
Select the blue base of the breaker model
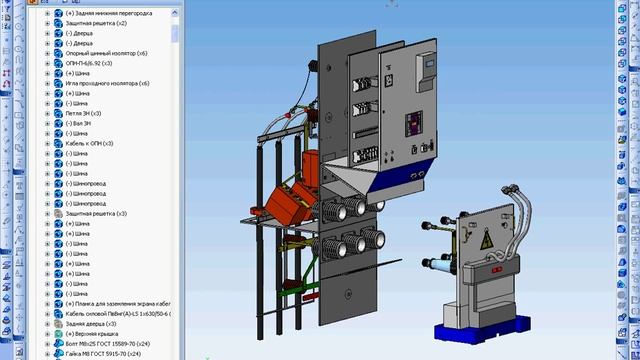point(483,329)
